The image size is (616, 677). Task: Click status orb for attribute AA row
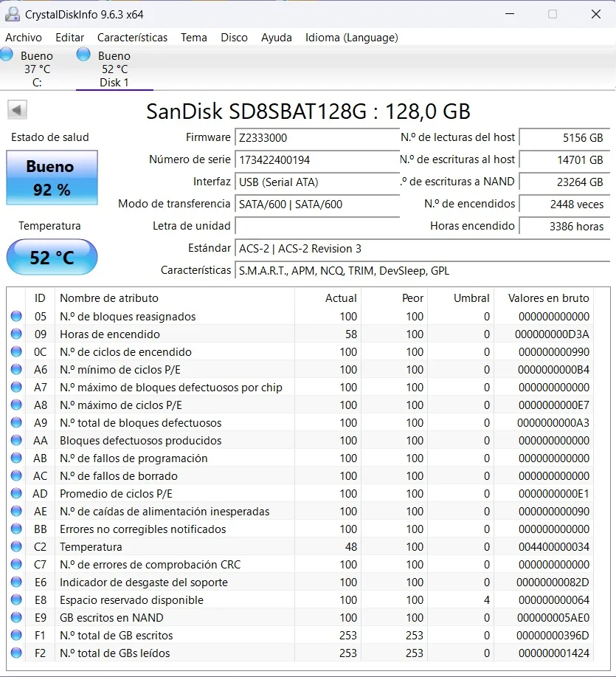point(16,440)
